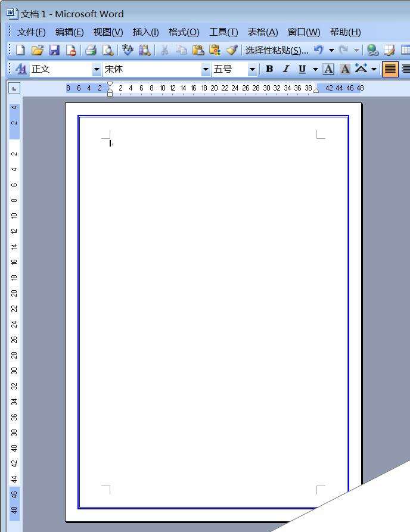The height and width of the screenshot is (532, 410).
Task: Open the 格式(O) menu
Action: pyautogui.click(x=184, y=32)
